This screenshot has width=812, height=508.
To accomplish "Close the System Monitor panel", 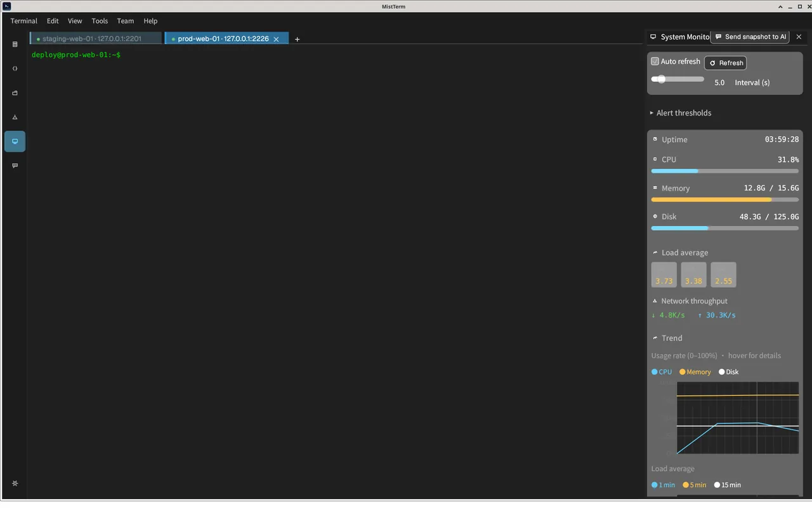I will 799,37.
